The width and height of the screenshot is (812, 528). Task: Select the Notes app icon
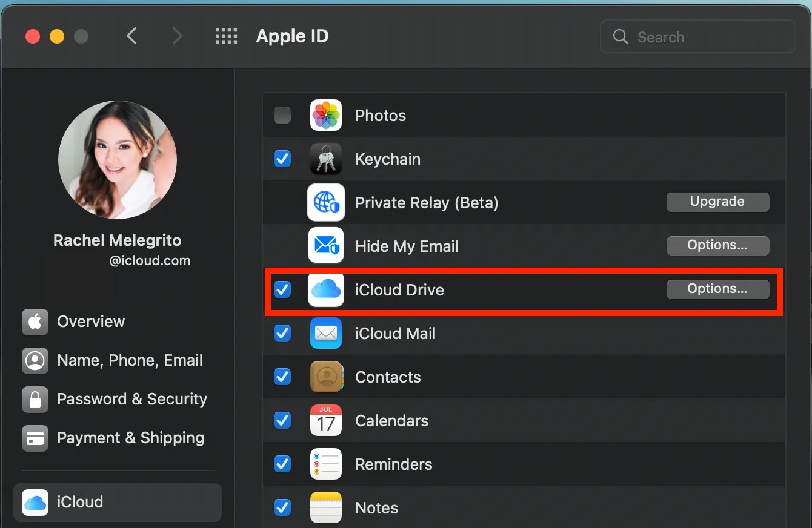tap(325, 507)
